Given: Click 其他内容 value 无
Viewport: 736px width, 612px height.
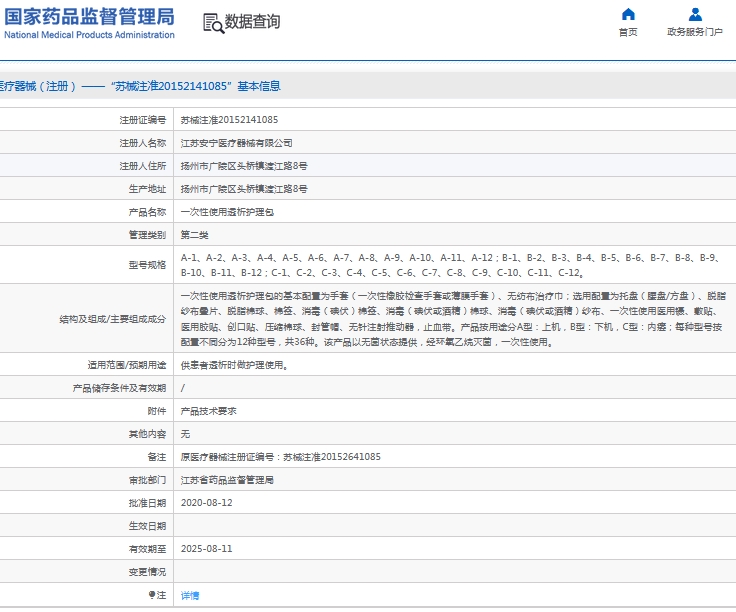Looking at the screenshot, I should [x=185, y=434].
